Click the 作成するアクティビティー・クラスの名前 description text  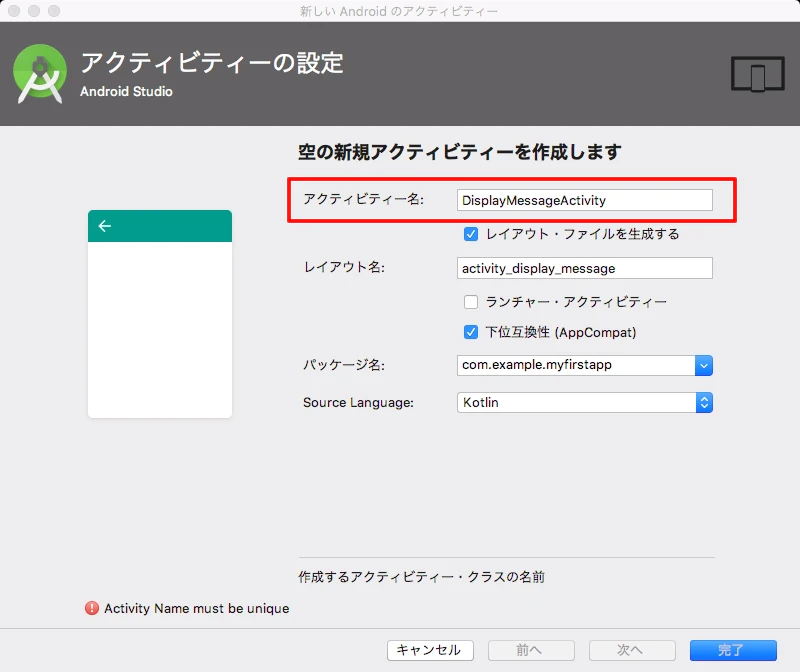(421, 577)
